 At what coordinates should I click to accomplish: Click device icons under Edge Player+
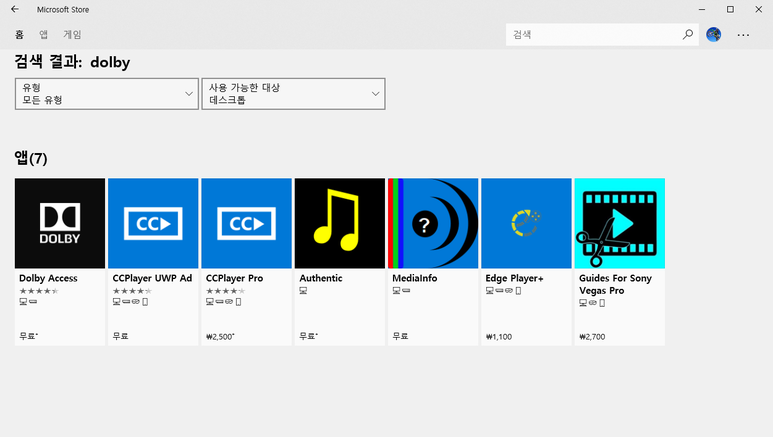pyautogui.click(x=503, y=291)
